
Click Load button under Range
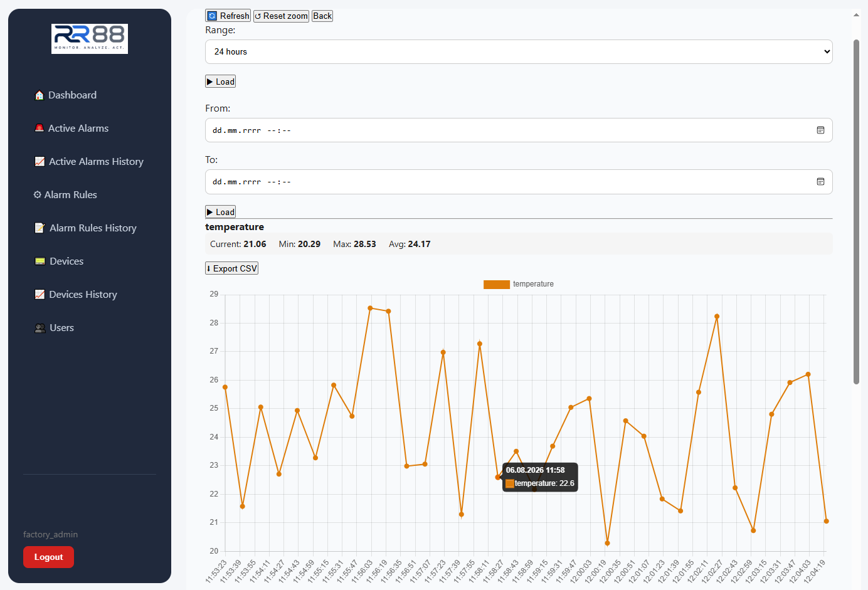click(220, 82)
